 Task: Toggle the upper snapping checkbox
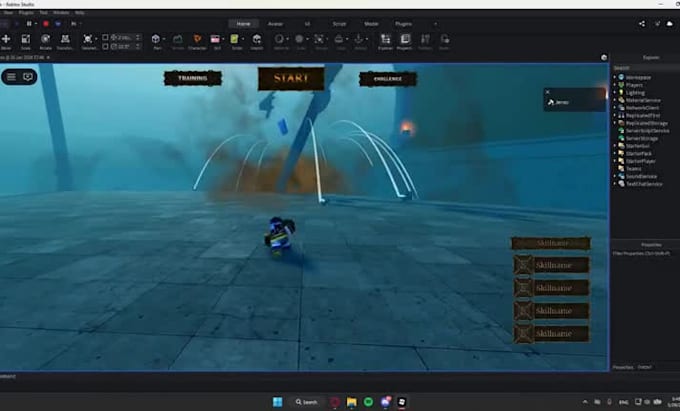click(105, 38)
